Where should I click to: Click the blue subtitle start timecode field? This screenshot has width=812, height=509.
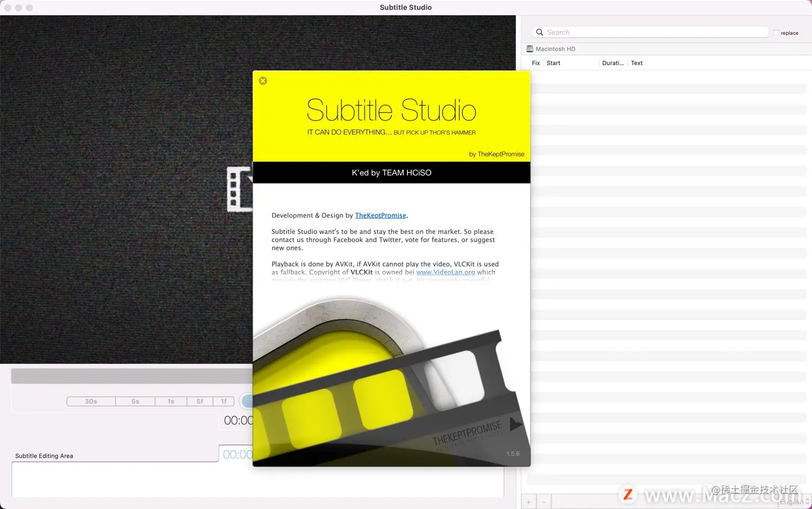tap(236, 454)
